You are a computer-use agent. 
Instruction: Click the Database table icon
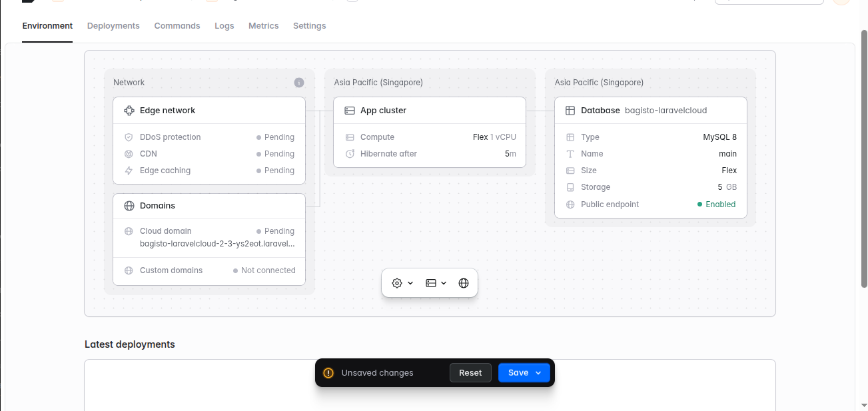570,111
